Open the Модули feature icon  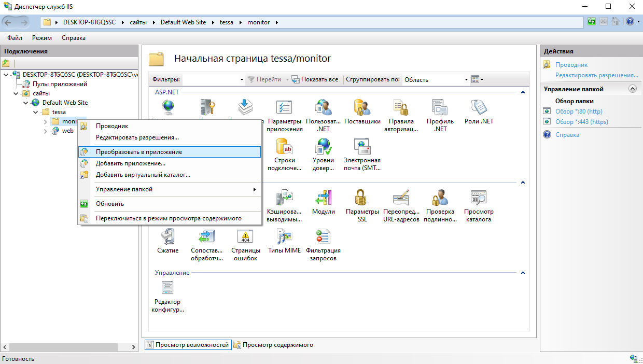point(323,198)
